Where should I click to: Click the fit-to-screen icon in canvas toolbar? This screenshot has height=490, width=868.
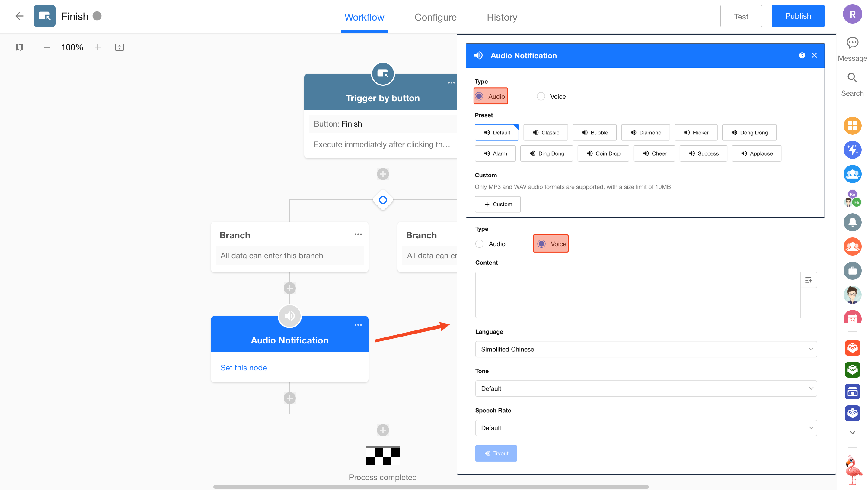tap(119, 47)
